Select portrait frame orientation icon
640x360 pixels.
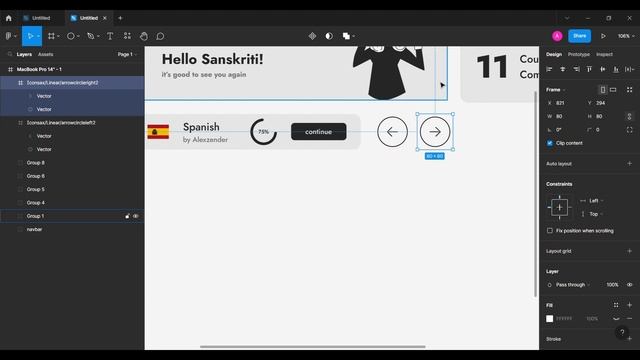[602, 89]
